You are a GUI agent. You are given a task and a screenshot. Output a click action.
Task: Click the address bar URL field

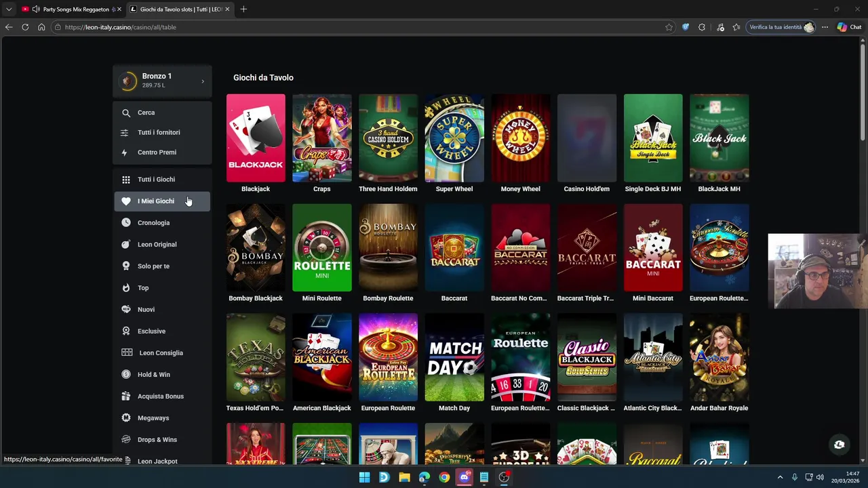click(x=359, y=27)
